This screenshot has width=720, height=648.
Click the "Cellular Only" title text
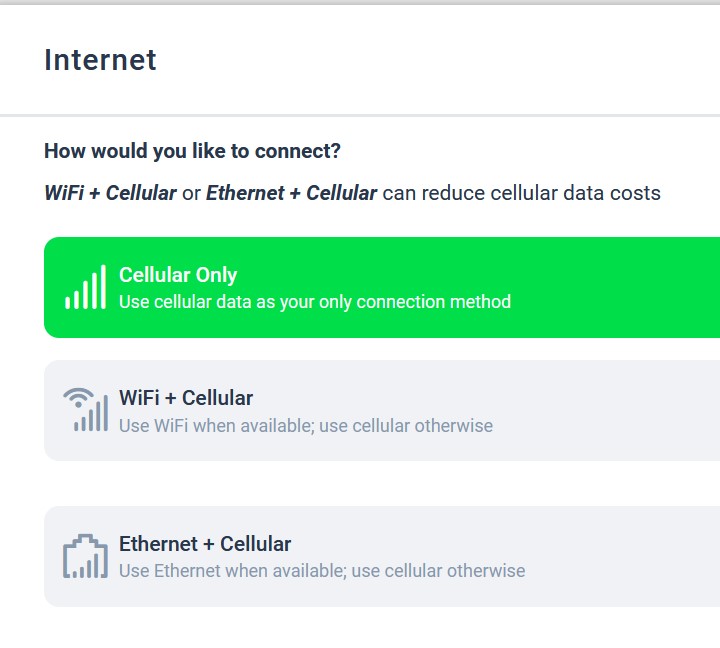[178, 275]
